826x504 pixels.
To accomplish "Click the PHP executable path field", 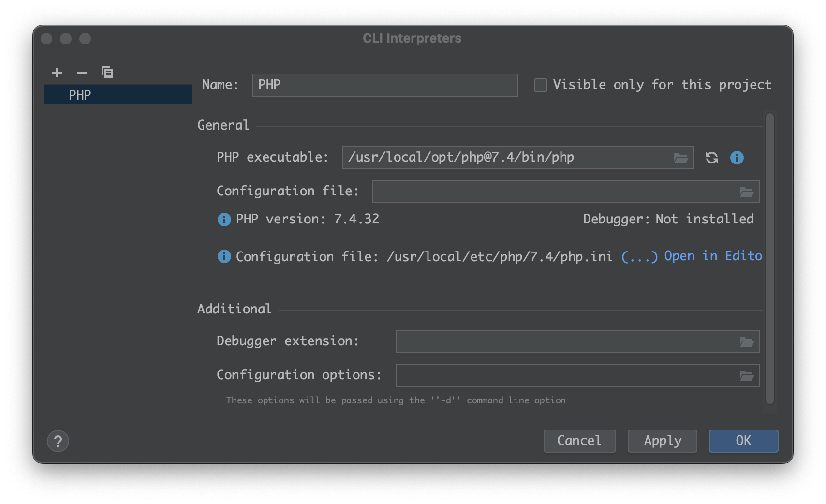I will coord(508,158).
